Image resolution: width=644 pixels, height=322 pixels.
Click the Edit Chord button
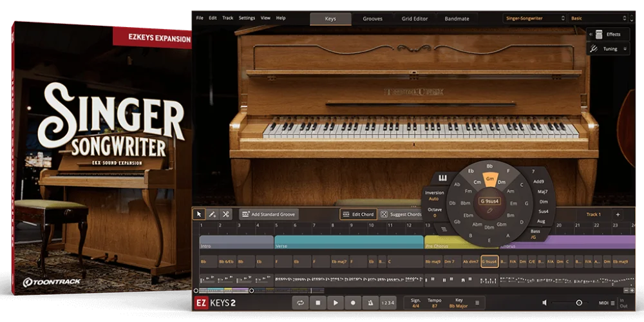(358, 214)
